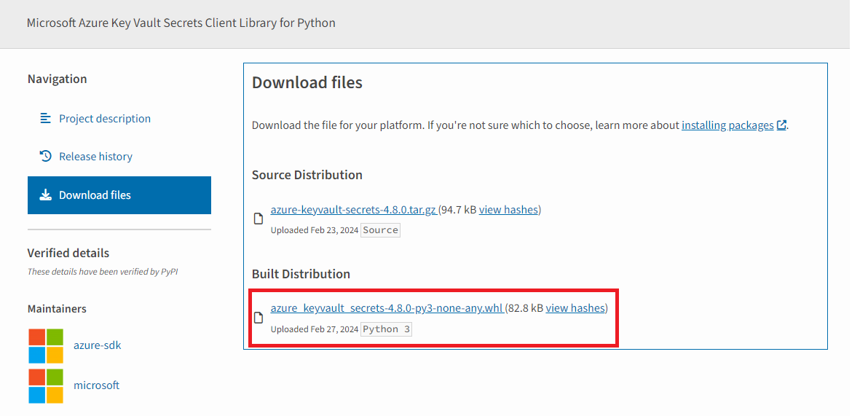Image resolution: width=868 pixels, height=416 pixels.
Task: Click the Python 3 tag label
Action: tap(386, 329)
